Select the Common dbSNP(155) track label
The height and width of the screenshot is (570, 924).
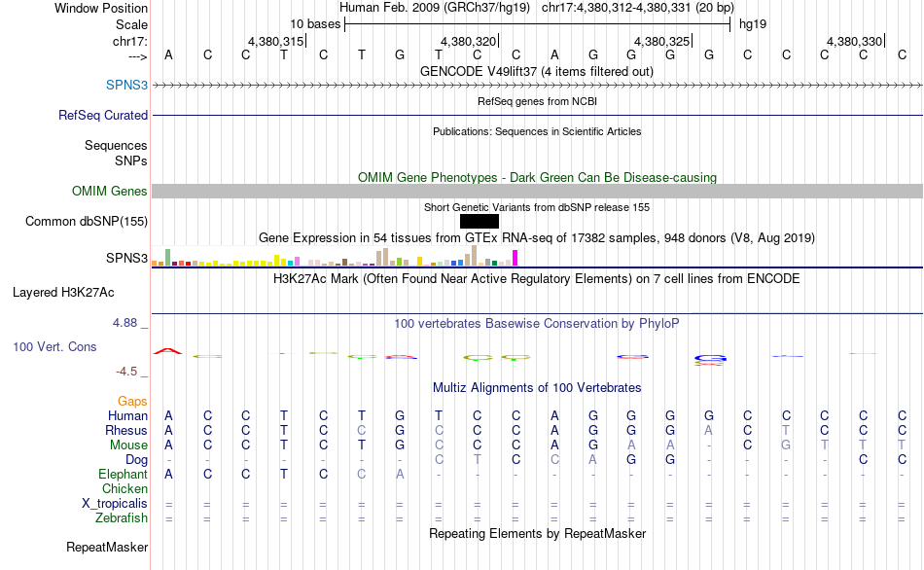(x=87, y=221)
